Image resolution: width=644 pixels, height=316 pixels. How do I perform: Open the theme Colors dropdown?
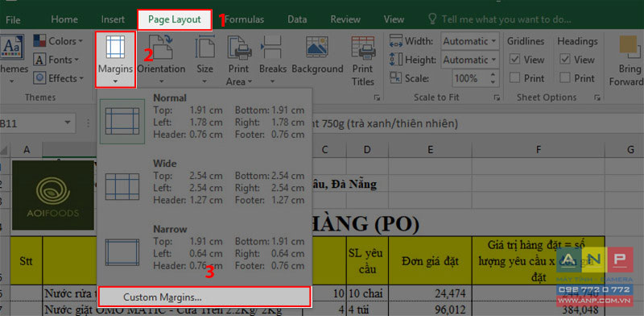pyautogui.click(x=58, y=41)
